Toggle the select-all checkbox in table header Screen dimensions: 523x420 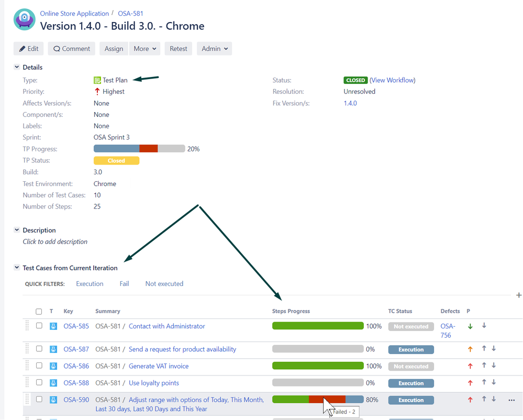point(39,312)
